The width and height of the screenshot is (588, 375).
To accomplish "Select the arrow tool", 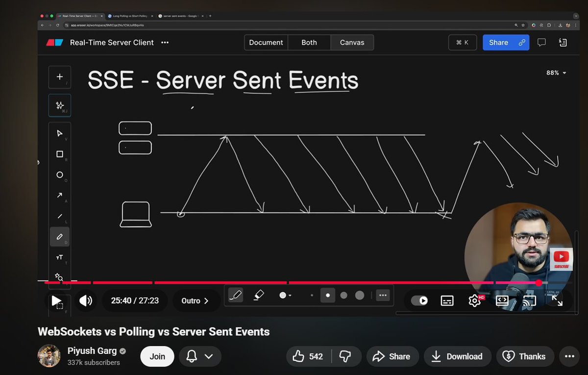I will click(x=60, y=195).
